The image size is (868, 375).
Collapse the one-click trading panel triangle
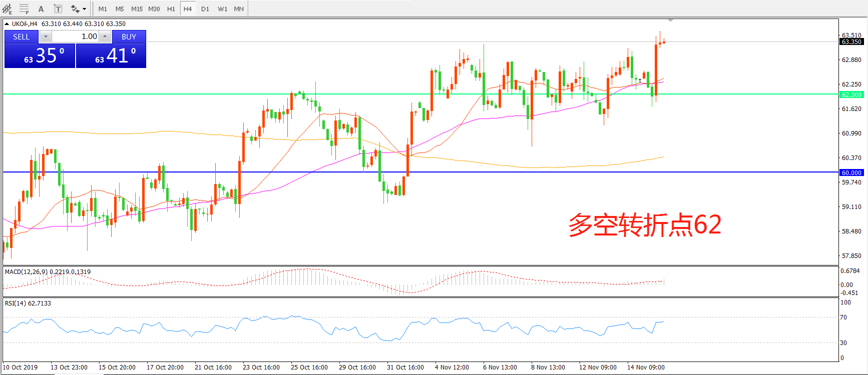[x=7, y=24]
